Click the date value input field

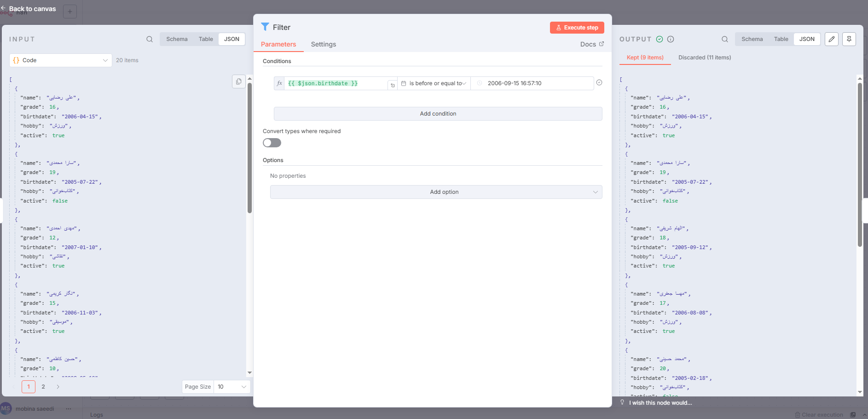[x=534, y=83]
